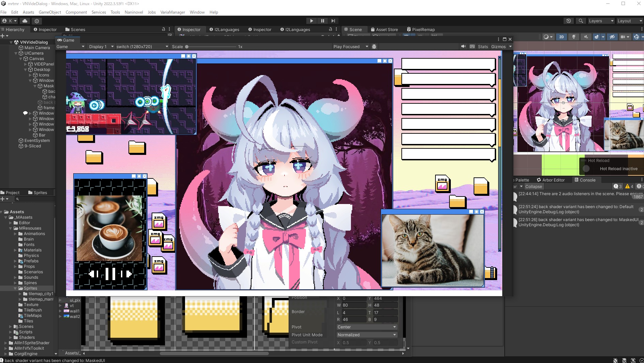The image size is (644, 363).
Task: Click the Game view keyboard shortcuts icon
Action: point(472,47)
